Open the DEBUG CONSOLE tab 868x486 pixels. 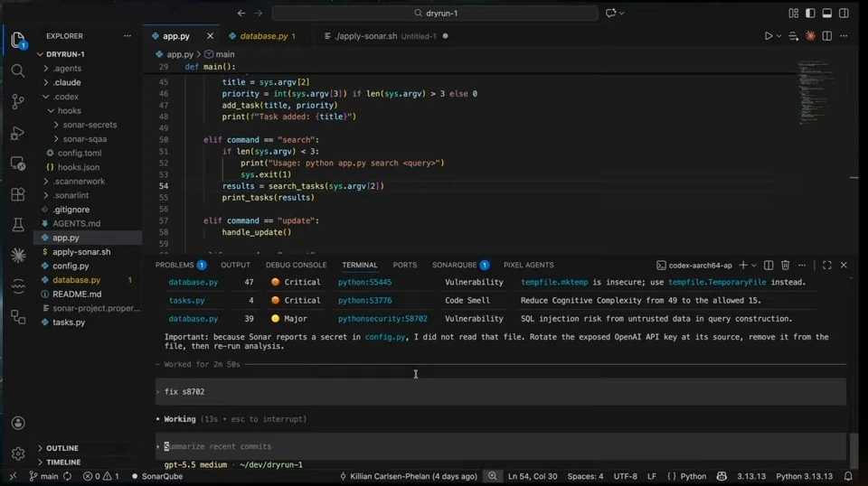[297, 266]
